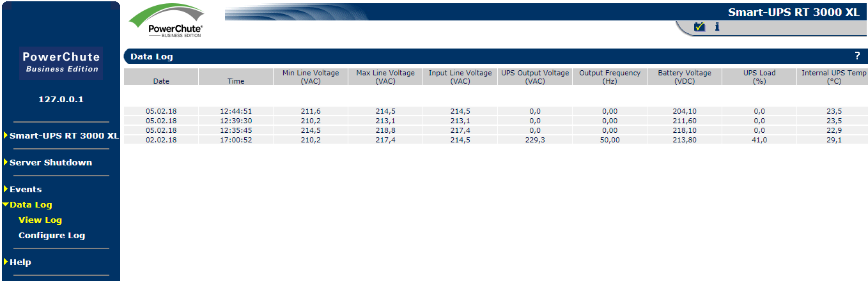Click the Date column header
868x281 pixels.
pos(161,77)
